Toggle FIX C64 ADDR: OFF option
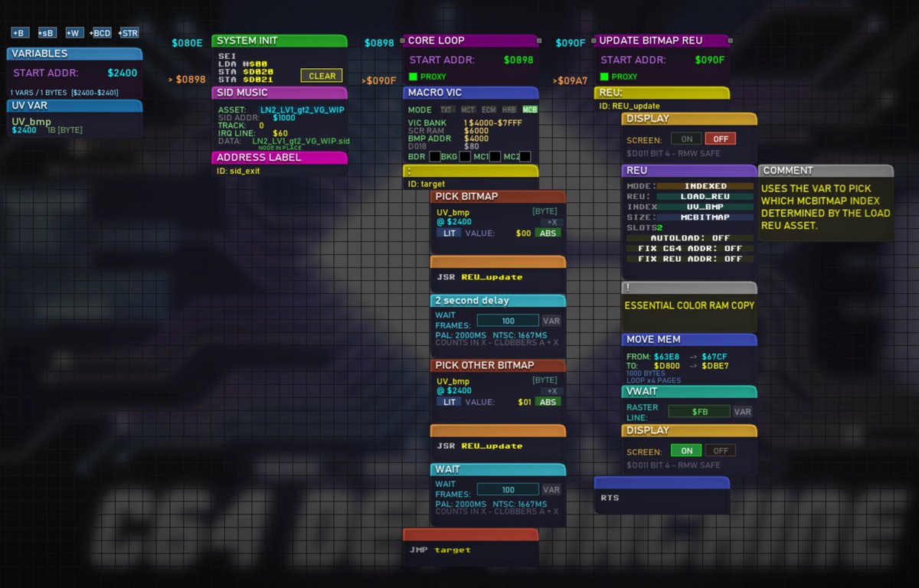 (690, 249)
